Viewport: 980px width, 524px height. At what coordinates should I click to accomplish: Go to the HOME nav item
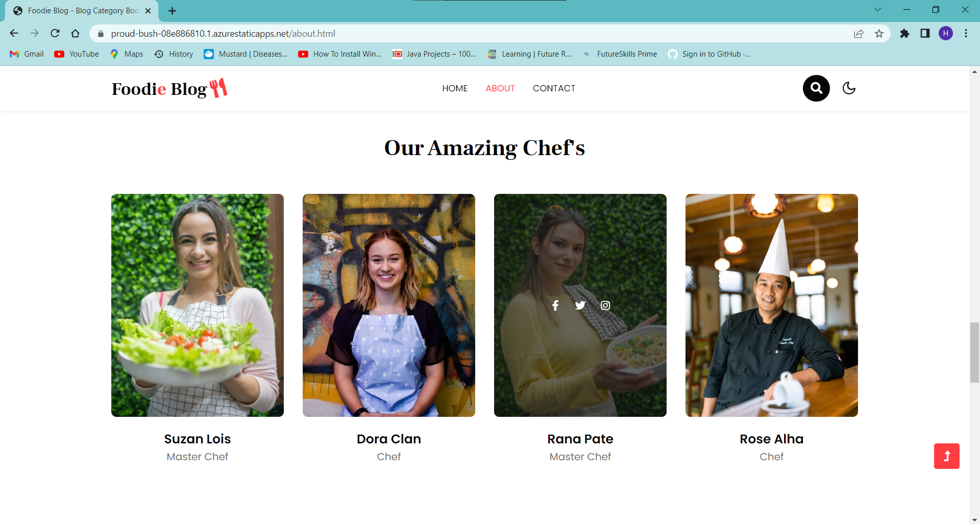pos(455,88)
